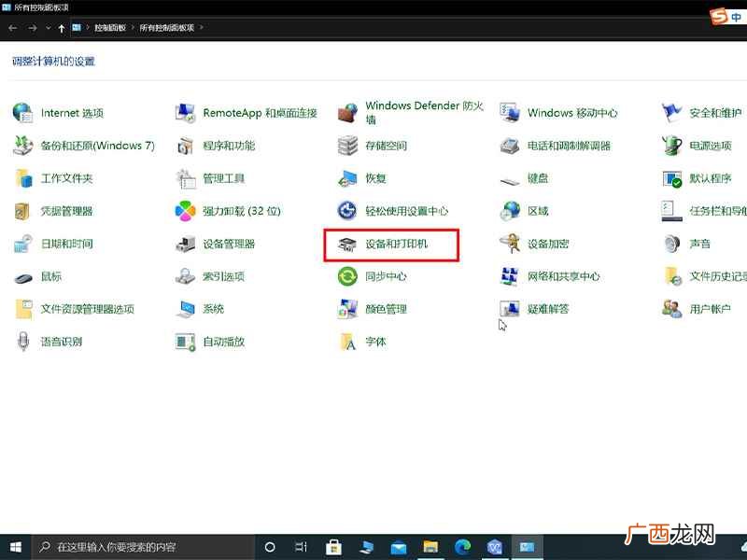Click the 工作文件夹 icon
This screenshot has width=747, height=560.
[x=22, y=178]
